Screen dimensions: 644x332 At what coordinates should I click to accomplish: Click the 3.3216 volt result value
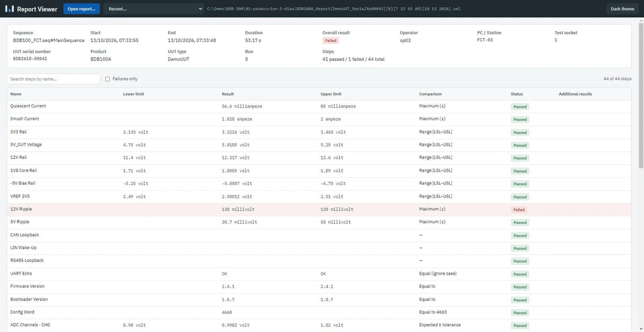(x=236, y=132)
